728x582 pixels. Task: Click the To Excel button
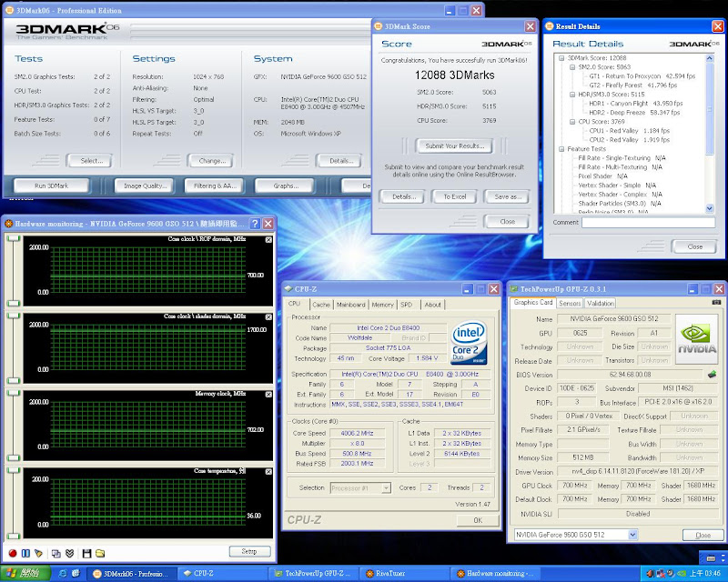pyautogui.click(x=454, y=196)
